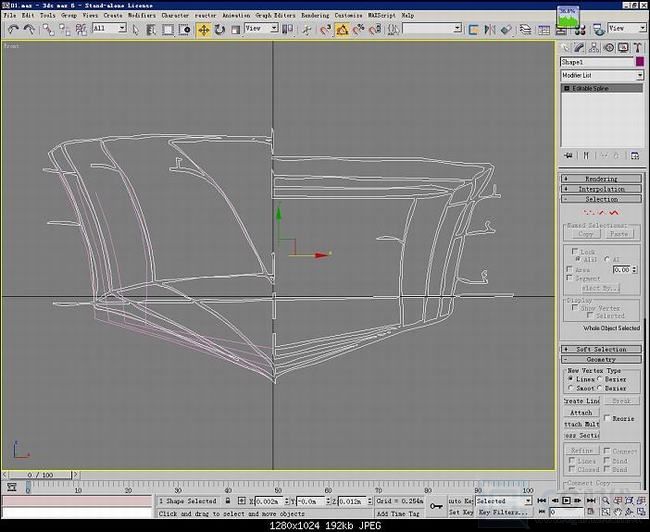Screen dimensions: 650x532
Task: Expand the Soft Selection rollout
Action: 601,349
